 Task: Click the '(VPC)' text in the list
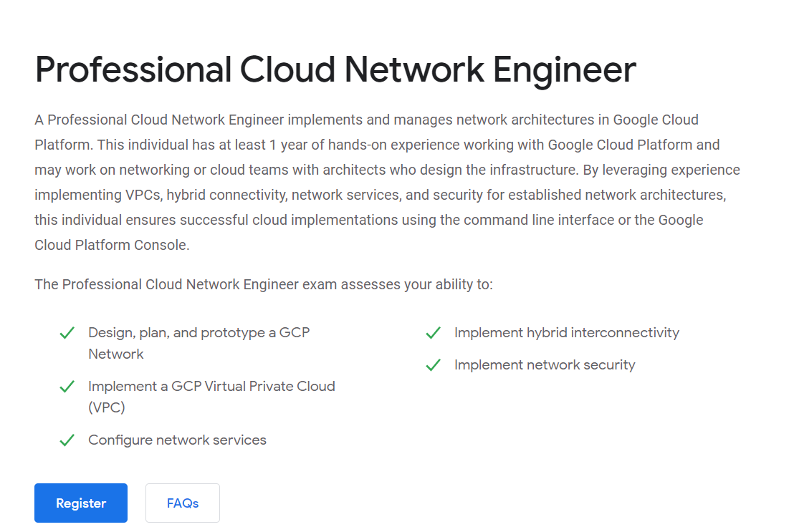pyautogui.click(x=107, y=407)
